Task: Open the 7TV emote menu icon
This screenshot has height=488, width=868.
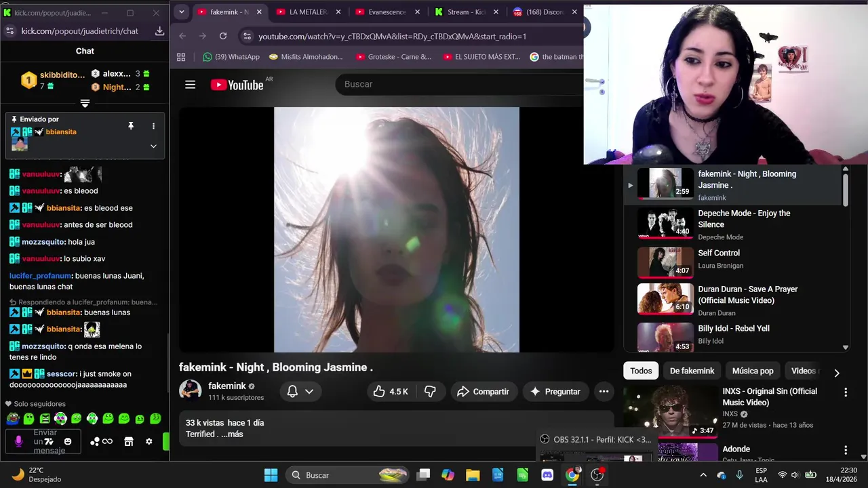Action: (49, 442)
